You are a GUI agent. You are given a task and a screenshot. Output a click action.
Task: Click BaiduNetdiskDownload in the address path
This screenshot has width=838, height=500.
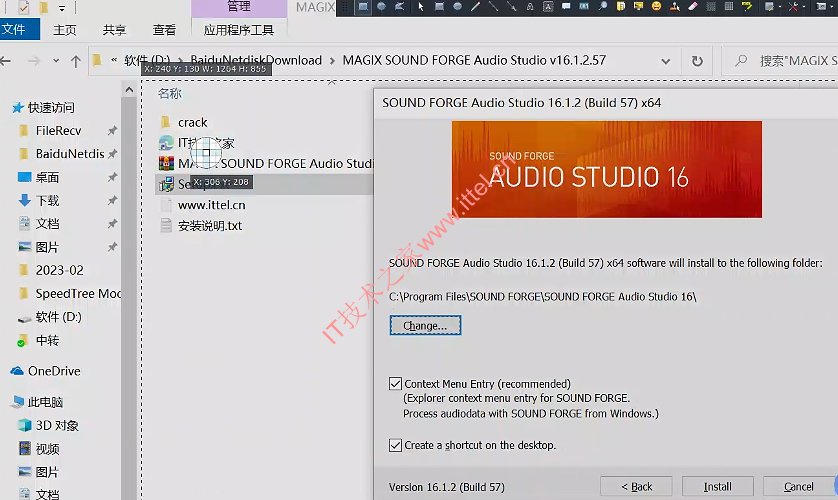coord(256,60)
